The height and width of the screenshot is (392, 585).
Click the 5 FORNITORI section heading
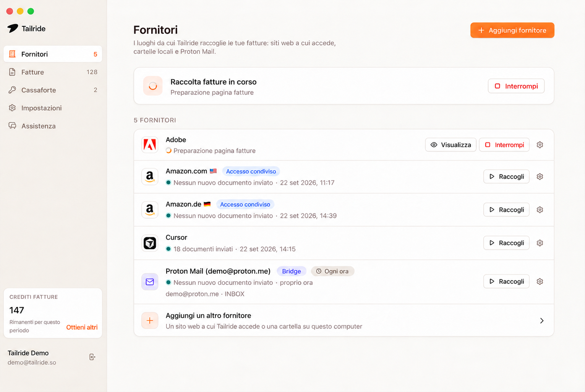pyautogui.click(x=155, y=120)
